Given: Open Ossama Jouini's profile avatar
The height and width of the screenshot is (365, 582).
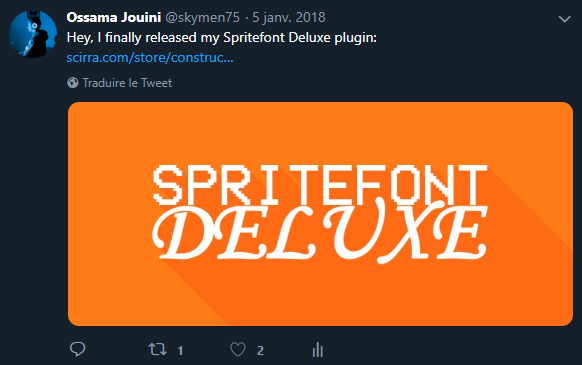Looking at the screenshot, I should click(33, 34).
